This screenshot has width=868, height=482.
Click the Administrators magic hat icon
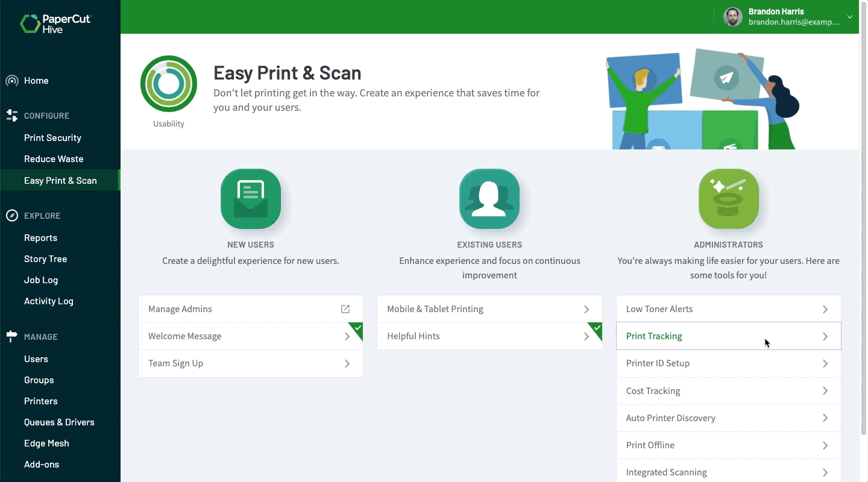pyautogui.click(x=728, y=199)
